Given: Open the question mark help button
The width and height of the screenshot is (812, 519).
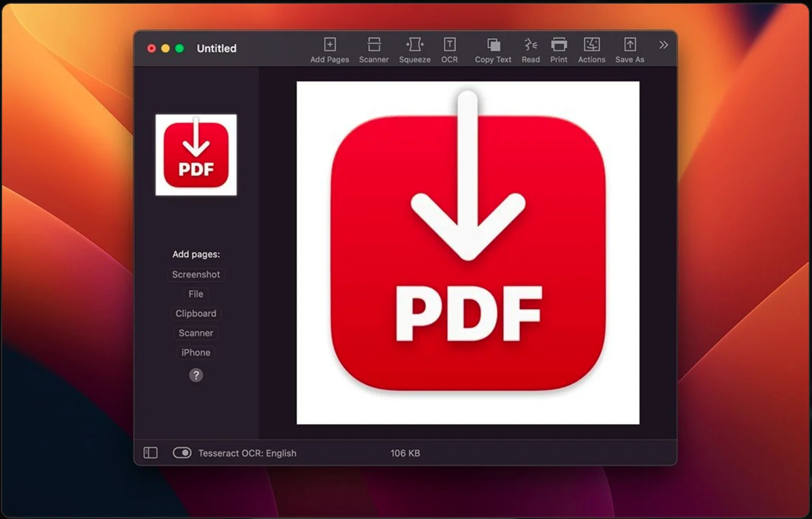Looking at the screenshot, I should tap(196, 375).
